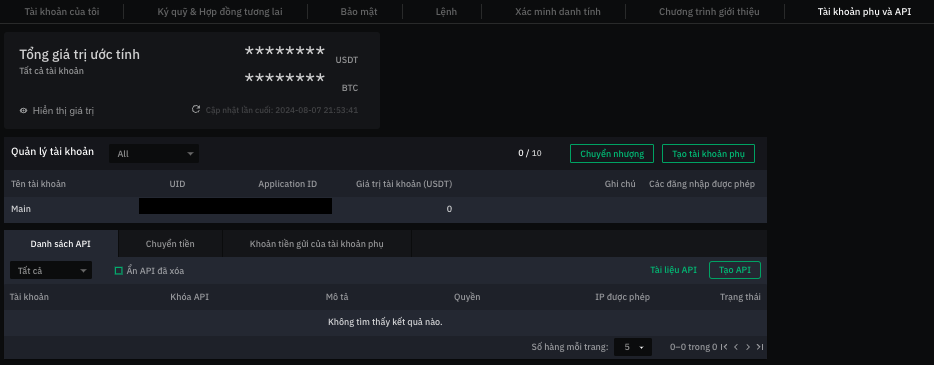
Task: Open rows-per-page dropdown showing 5
Action: point(633,347)
